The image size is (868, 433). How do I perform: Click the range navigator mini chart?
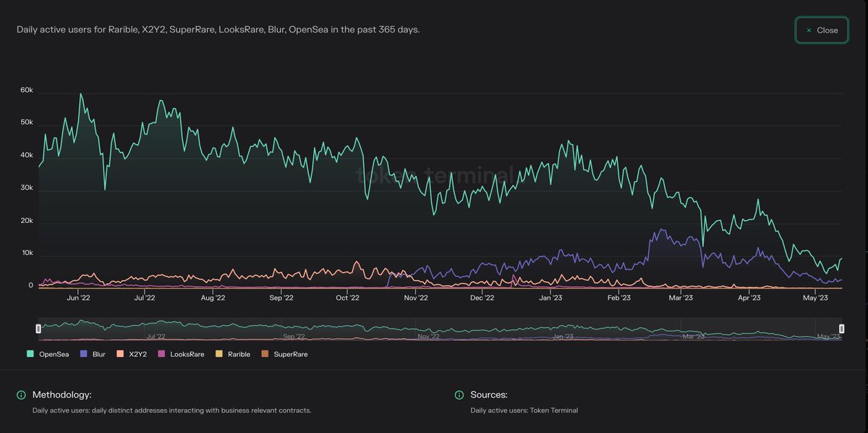coord(440,329)
